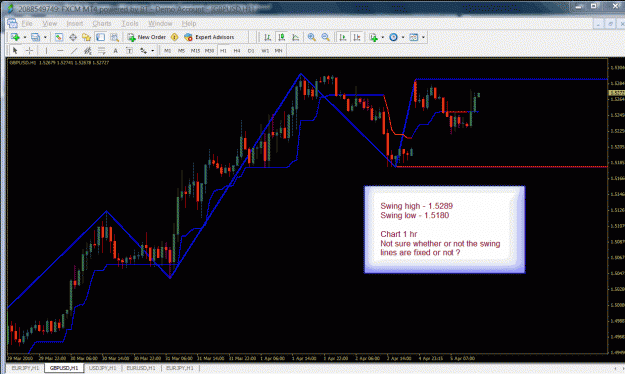Expand the Profiles dropdown arrow

tap(45, 37)
